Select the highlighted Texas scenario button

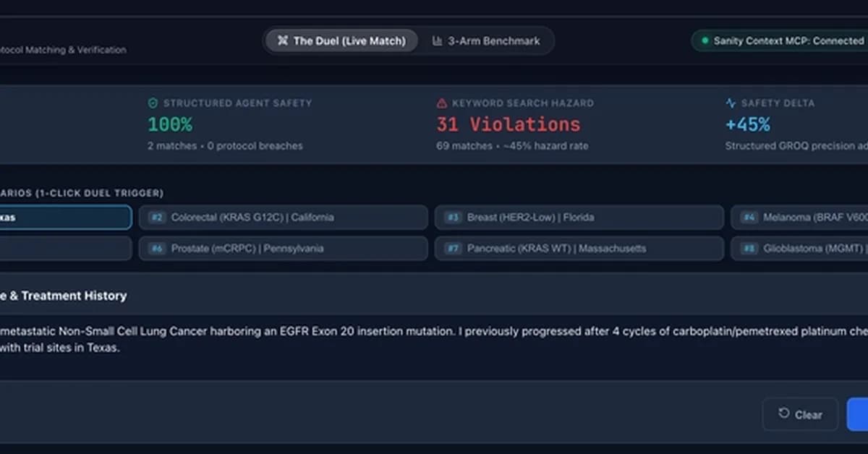(66, 217)
